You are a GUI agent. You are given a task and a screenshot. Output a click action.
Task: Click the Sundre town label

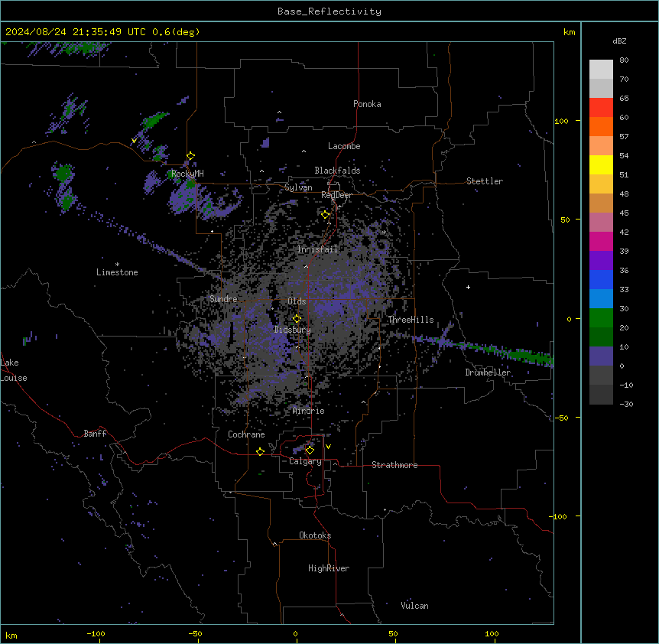click(x=223, y=299)
